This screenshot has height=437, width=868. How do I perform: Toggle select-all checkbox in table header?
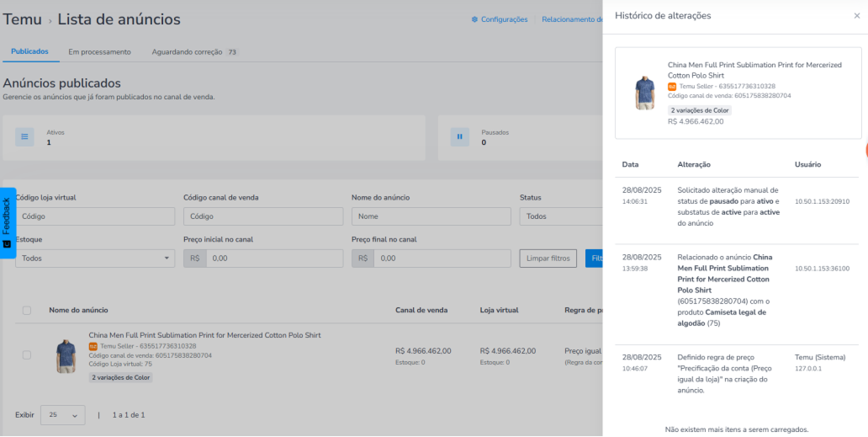[x=27, y=310]
